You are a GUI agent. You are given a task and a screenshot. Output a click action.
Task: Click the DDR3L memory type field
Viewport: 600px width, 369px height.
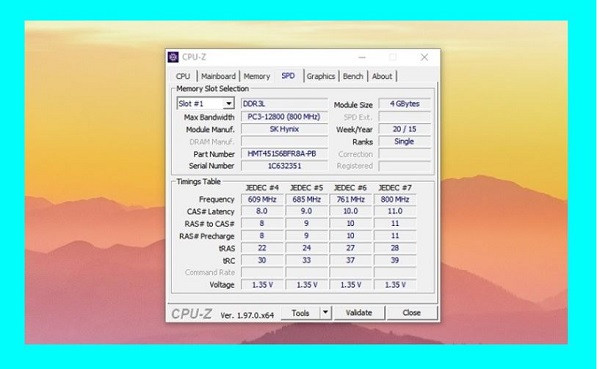click(x=284, y=104)
